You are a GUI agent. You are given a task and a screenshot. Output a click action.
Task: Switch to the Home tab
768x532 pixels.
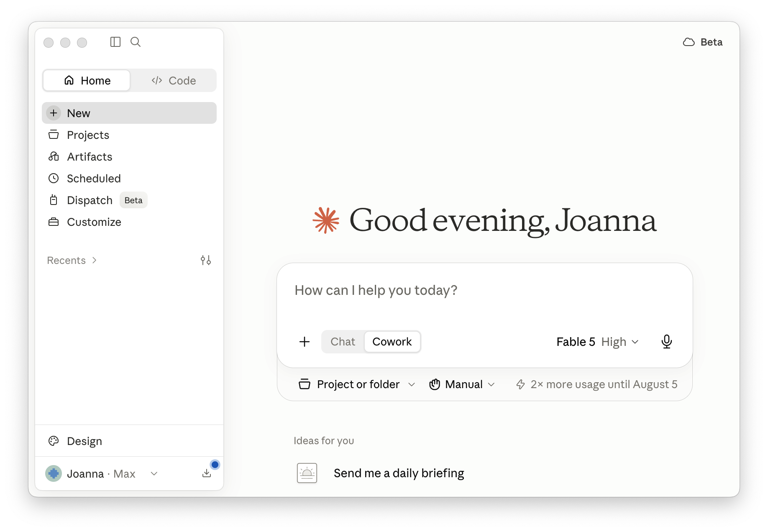[87, 80]
